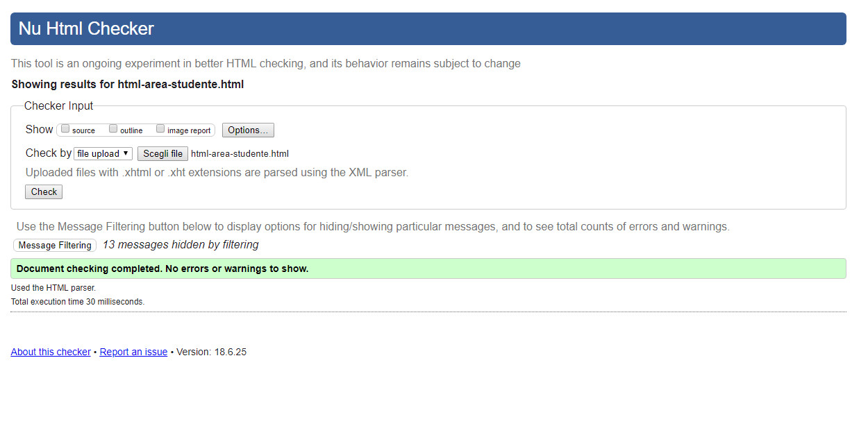Select the '13 messages hidden by filtering' text
868x426 pixels.
(181, 244)
